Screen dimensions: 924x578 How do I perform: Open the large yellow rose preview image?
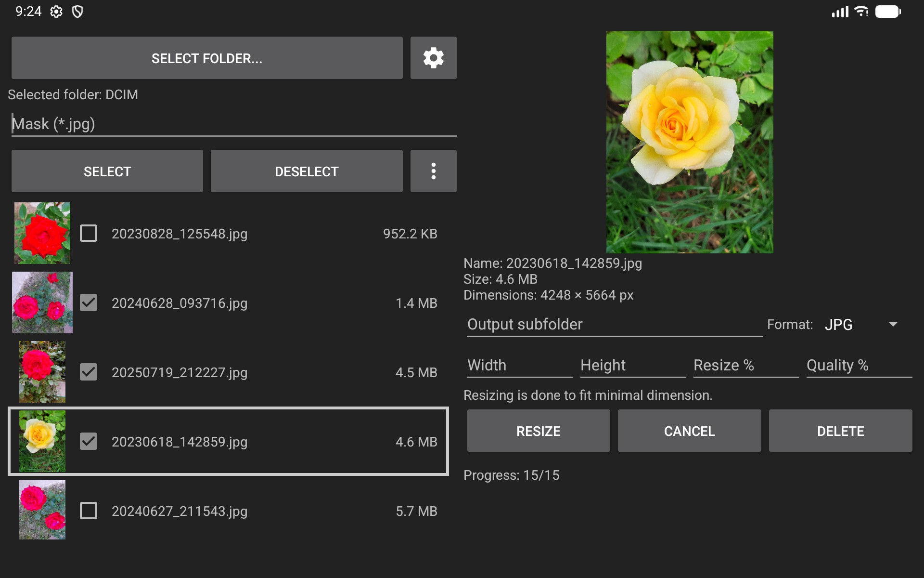689,142
